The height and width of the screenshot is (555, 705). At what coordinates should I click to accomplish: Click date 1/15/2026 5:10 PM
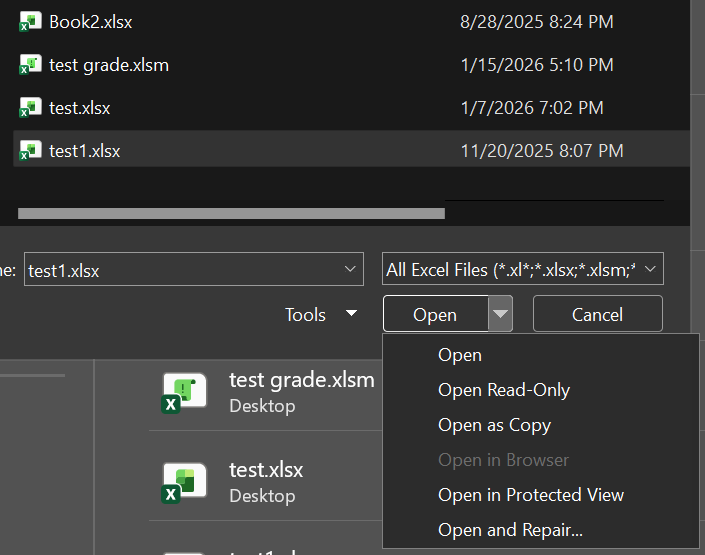click(x=537, y=65)
